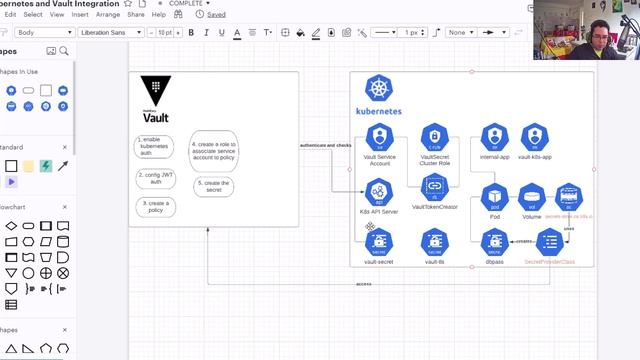Select the internal-app icon
Viewport: 640px width, 360px height.
[x=495, y=138]
